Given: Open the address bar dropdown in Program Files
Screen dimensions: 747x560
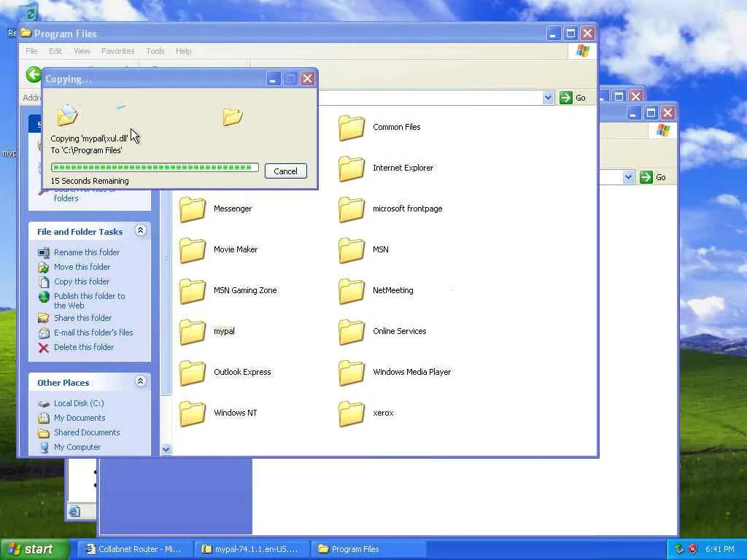Looking at the screenshot, I should (548, 98).
